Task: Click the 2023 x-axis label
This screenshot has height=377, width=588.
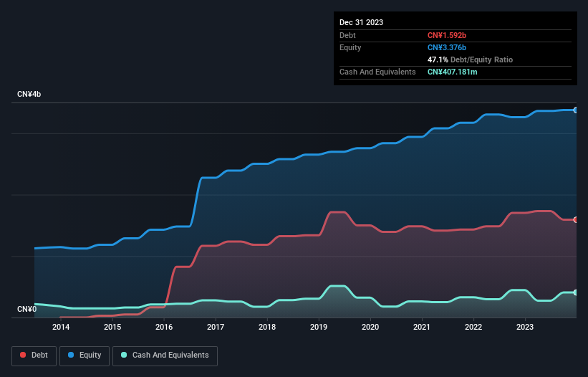Action: pos(525,327)
